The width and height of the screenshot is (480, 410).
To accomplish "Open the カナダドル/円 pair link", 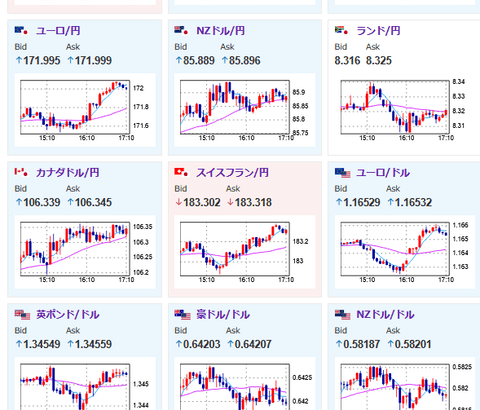I will [x=68, y=172].
